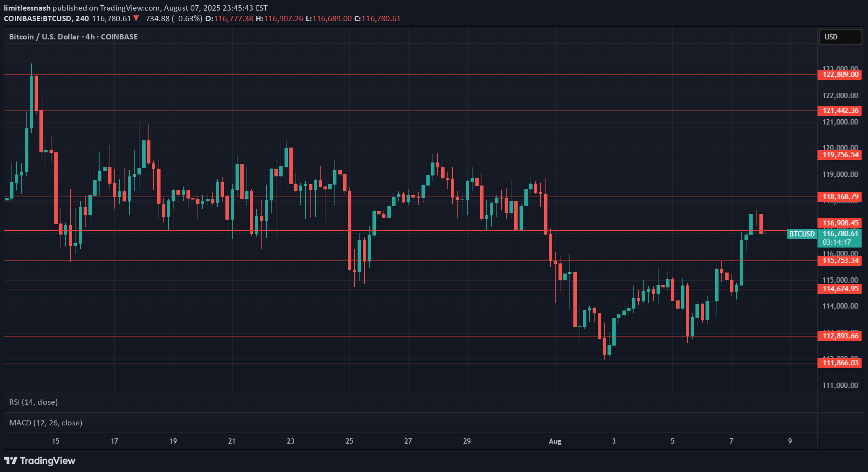This screenshot has width=868, height=472.
Task: Click date label 19 on time axis
Action: pyautogui.click(x=173, y=441)
